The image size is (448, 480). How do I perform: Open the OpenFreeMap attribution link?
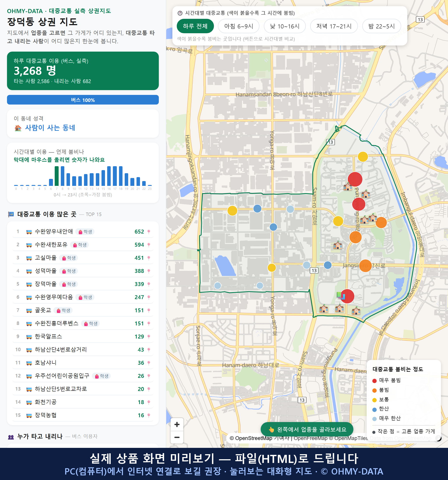click(x=311, y=438)
